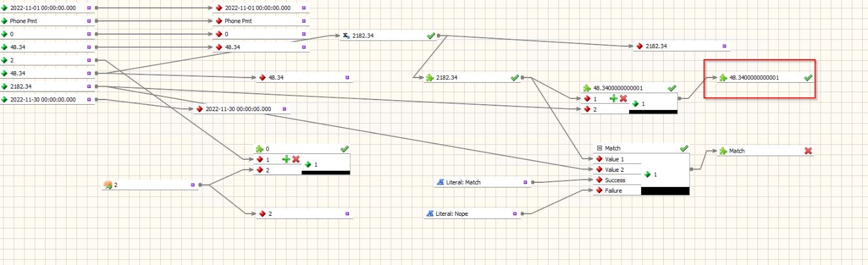Screen dimensions: 868x265
Task: Click the sum icon on top 2182.34 node
Action: (x=346, y=36)
